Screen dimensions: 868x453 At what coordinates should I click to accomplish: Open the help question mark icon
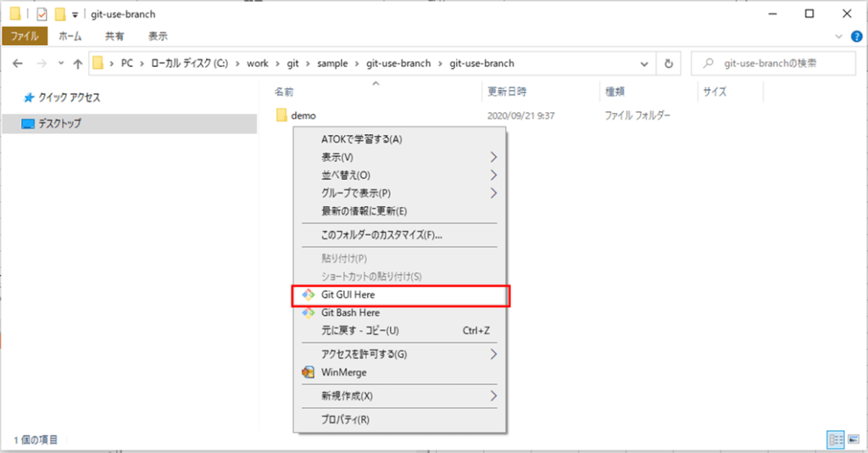click(x=855, y=36)
